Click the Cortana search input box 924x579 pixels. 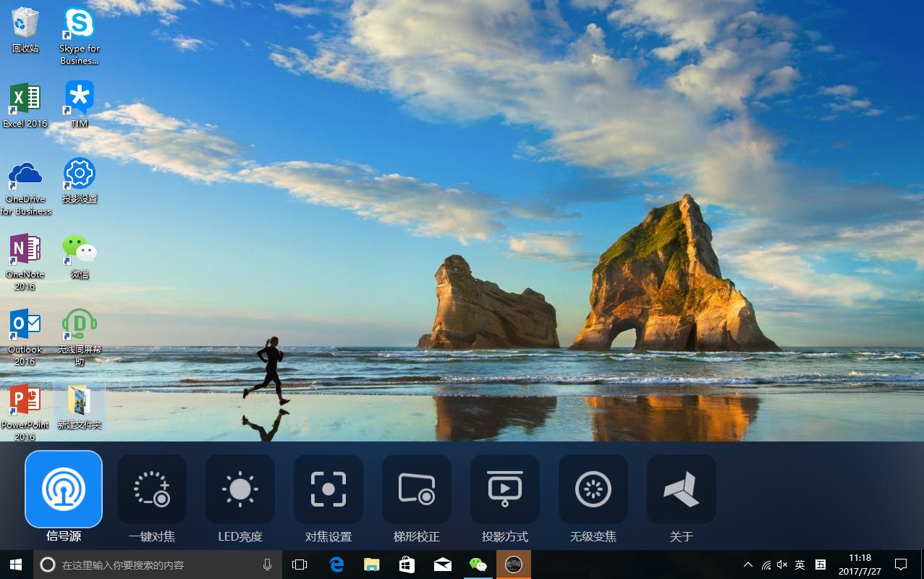coord(156,565)
